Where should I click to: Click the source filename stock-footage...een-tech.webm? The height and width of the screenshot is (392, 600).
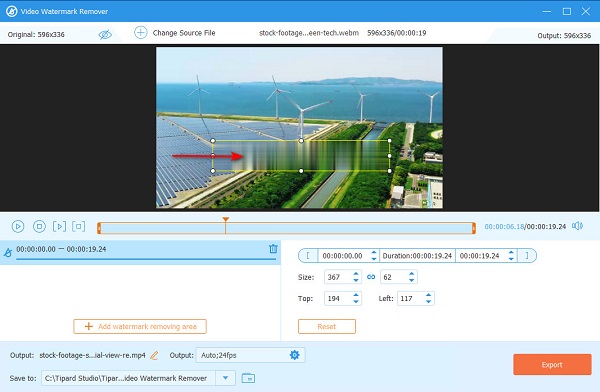pyautogui.click(x=309, y=33)
